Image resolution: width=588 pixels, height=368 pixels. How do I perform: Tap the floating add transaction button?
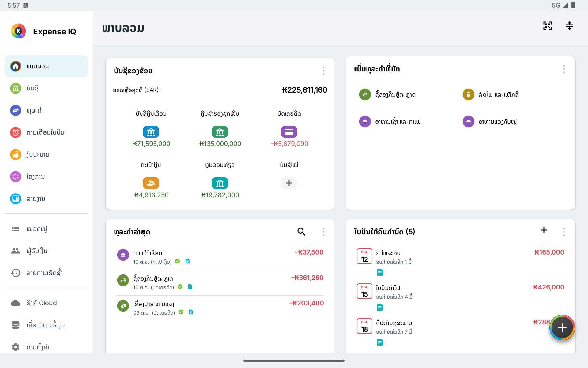(562, 328)
